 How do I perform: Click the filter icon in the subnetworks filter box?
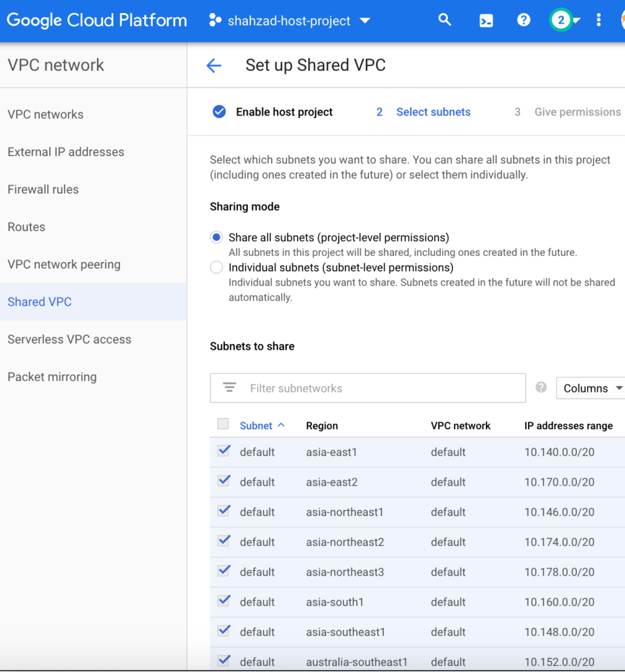tap(230, 388)
